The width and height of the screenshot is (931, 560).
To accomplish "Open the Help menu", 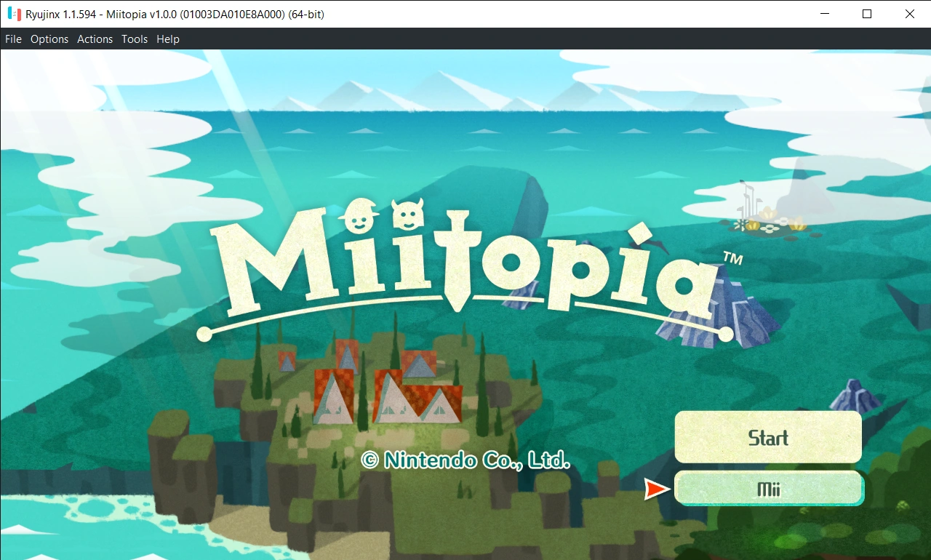I will click(167, 39).
